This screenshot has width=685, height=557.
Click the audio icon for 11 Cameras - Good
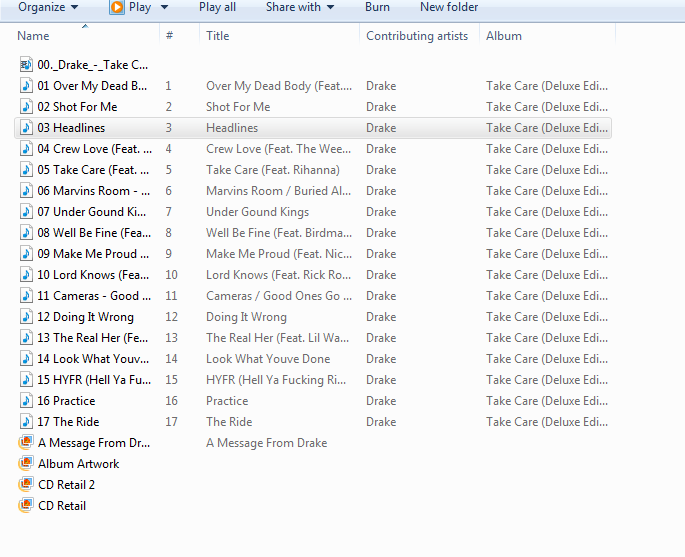click(x=26, y=295)
